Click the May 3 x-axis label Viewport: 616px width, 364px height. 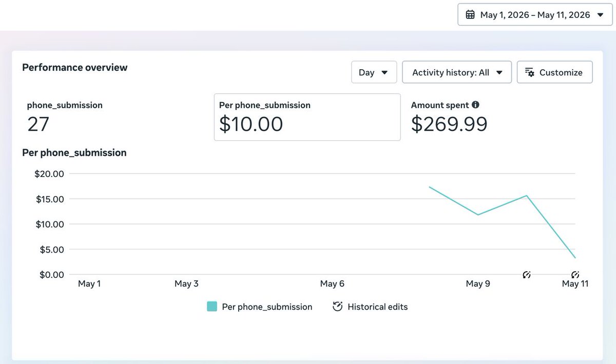tap(186, 284)
